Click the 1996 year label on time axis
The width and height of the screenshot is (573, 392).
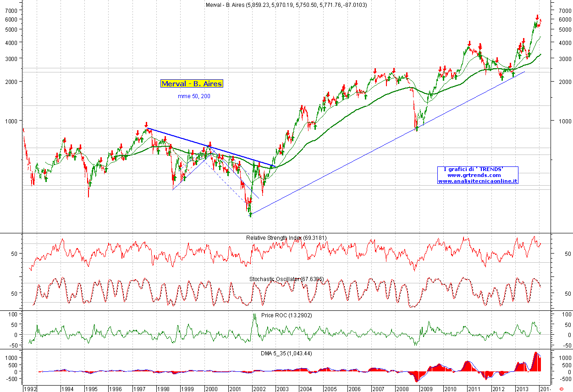pos(116,389)
